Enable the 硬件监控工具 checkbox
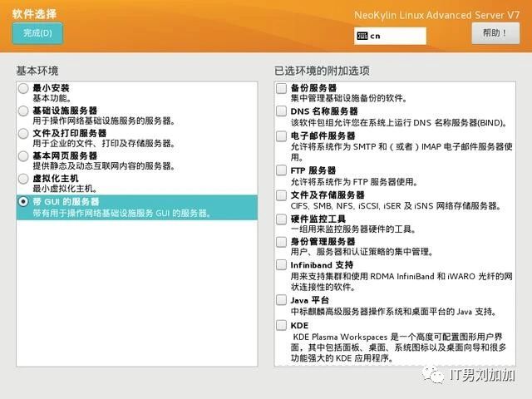Image resolution: width=532 pixels, height=399 pixels. click(x=281, y=219)
